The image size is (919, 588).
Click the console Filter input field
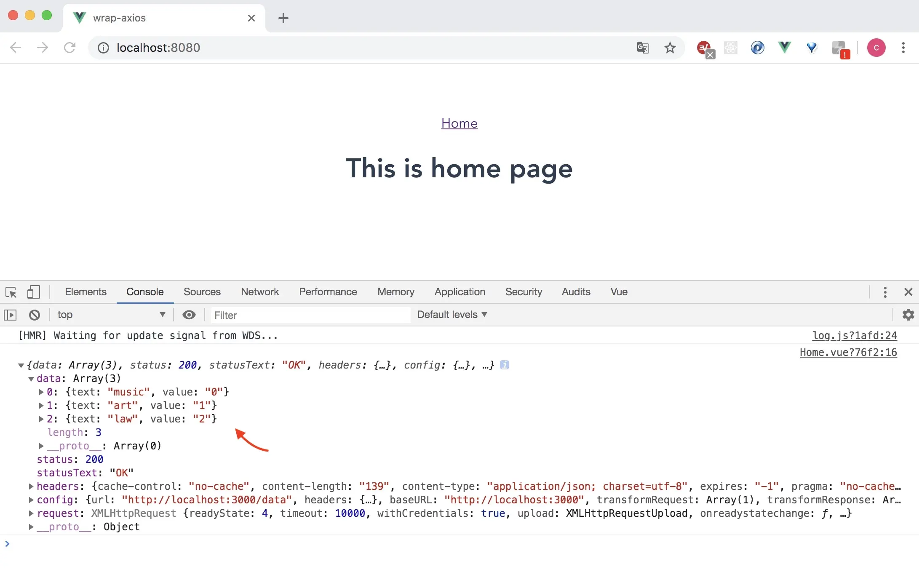(x=310, y=315)
